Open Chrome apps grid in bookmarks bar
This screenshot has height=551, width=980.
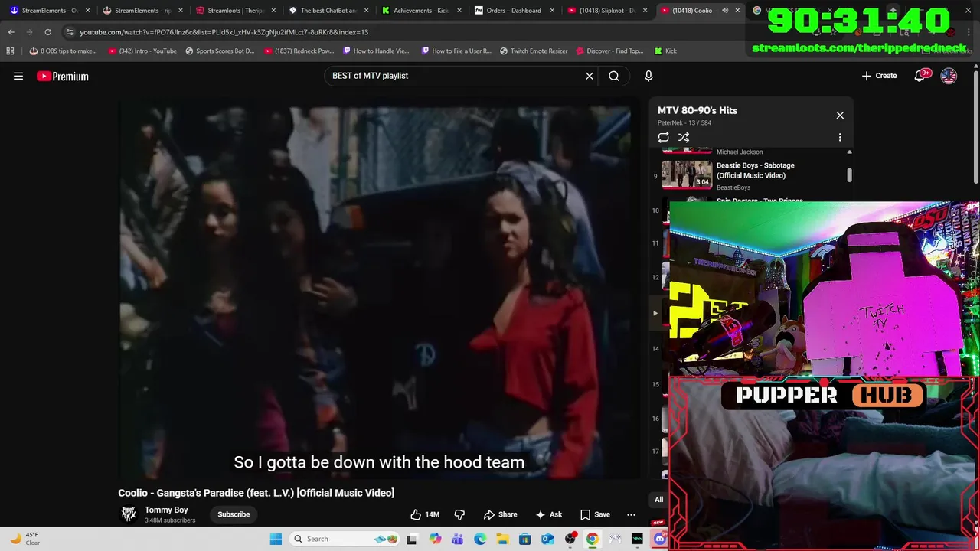pos(10,51)
